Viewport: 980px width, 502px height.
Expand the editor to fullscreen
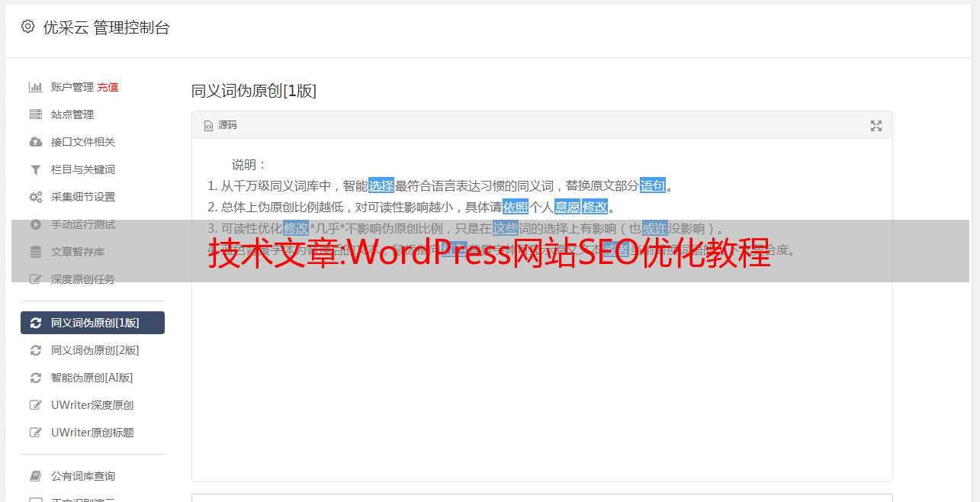coord(876,126)
